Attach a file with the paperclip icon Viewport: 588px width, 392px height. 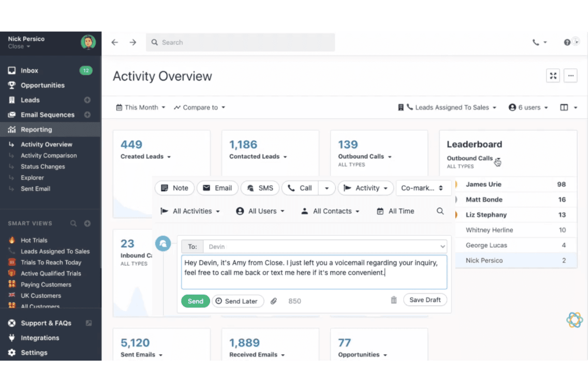pyautogui.click(x=274, y=301)
